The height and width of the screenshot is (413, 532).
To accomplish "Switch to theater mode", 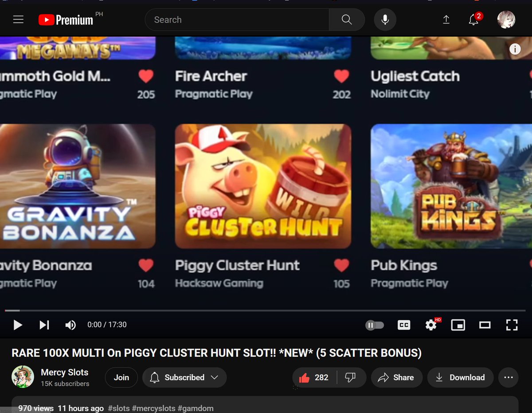I will pos(485,325).
